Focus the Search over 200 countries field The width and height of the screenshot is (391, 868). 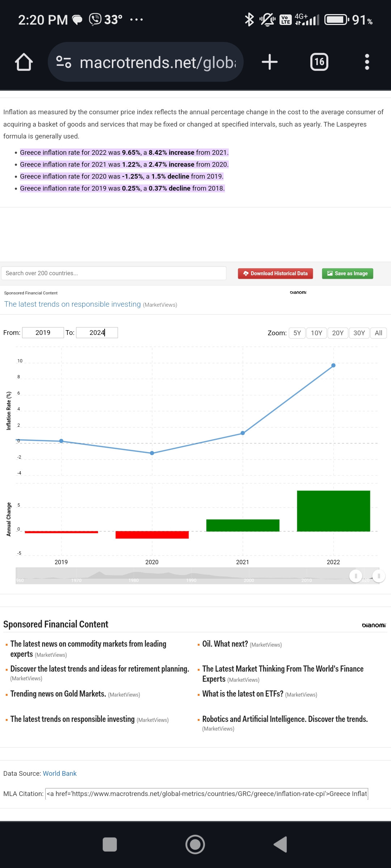point(114,273)
